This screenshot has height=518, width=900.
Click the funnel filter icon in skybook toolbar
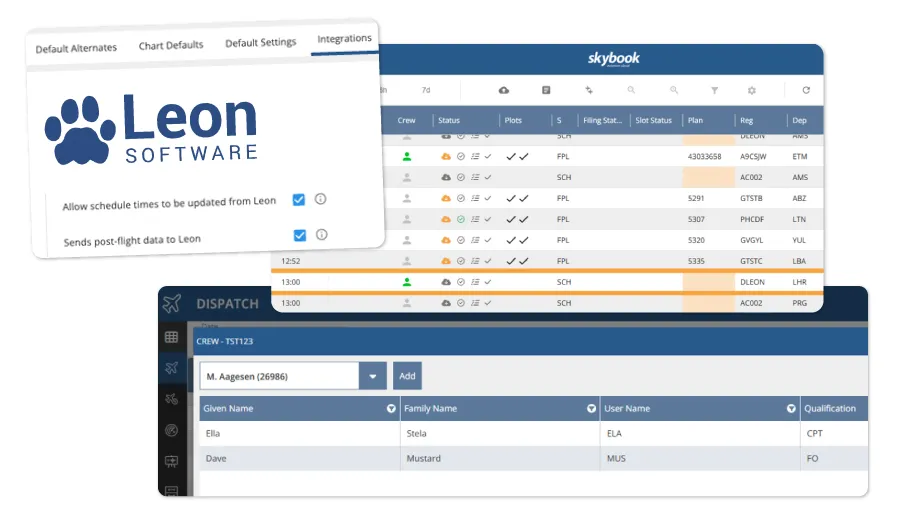click(x=715, y=90)
